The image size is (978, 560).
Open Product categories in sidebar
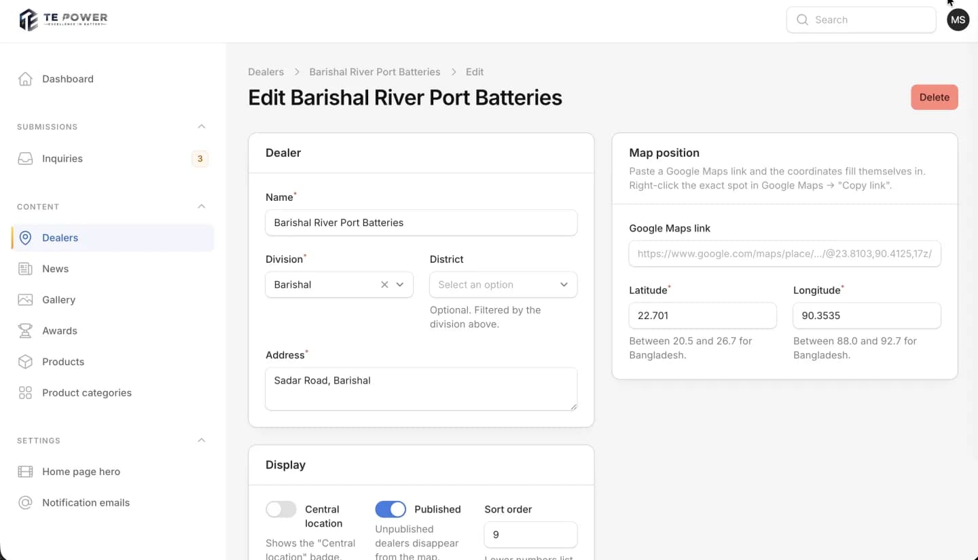(x=113, y=393)
